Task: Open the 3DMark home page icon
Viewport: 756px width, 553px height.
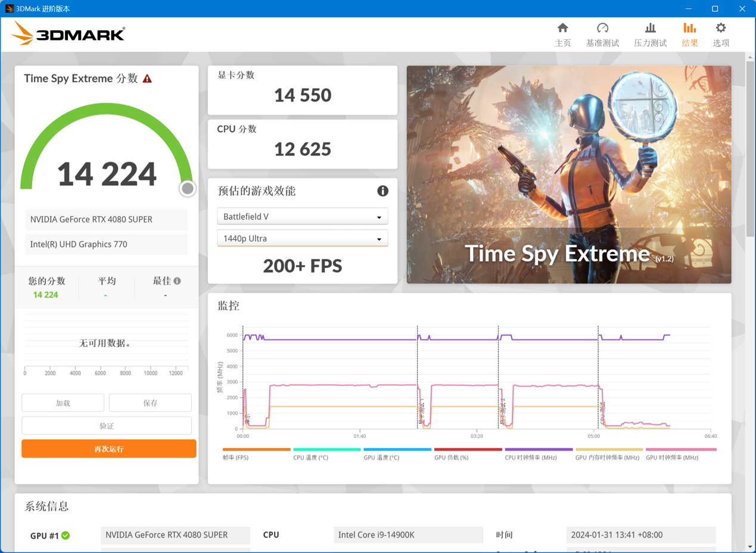Action: pos(562,33)
